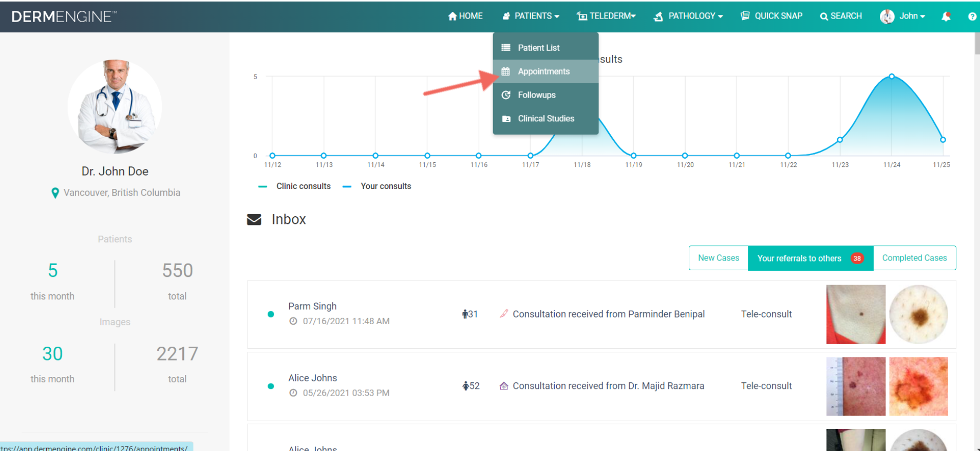Click Tele-consult label in Alice Johns row

coord(766,386)
